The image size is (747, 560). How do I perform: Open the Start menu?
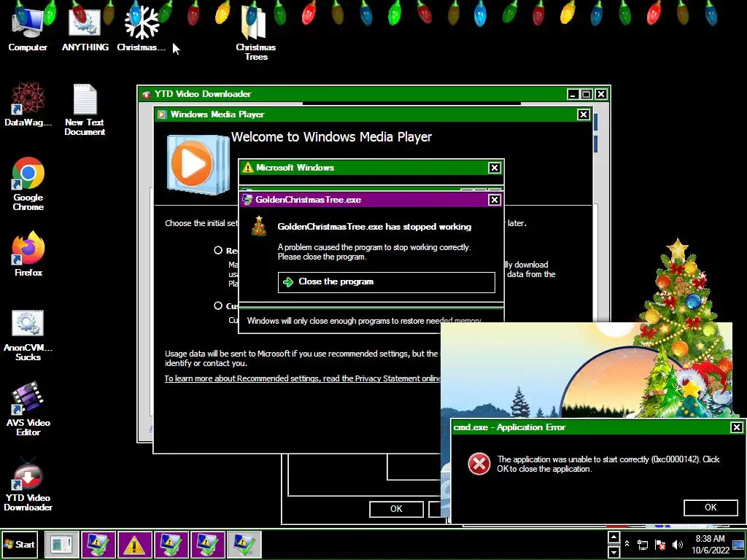(x=19, y=544)
